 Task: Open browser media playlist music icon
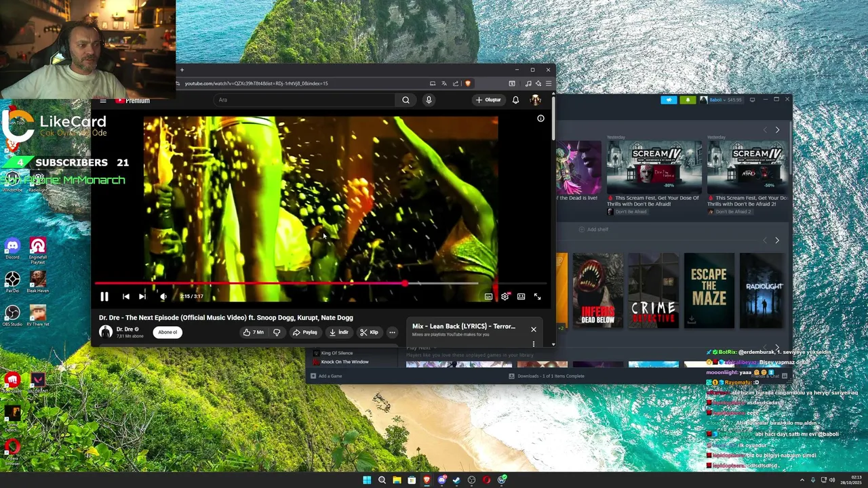coord(528,83)
